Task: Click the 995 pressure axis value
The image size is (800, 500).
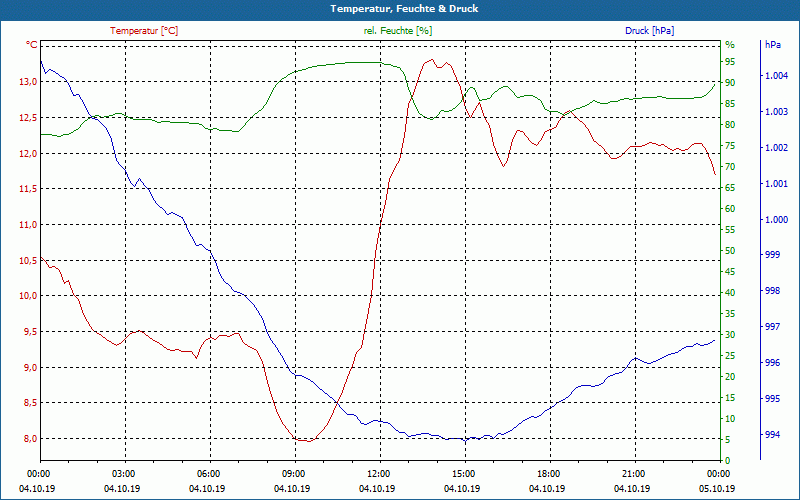Action: [x=773, y=398]
